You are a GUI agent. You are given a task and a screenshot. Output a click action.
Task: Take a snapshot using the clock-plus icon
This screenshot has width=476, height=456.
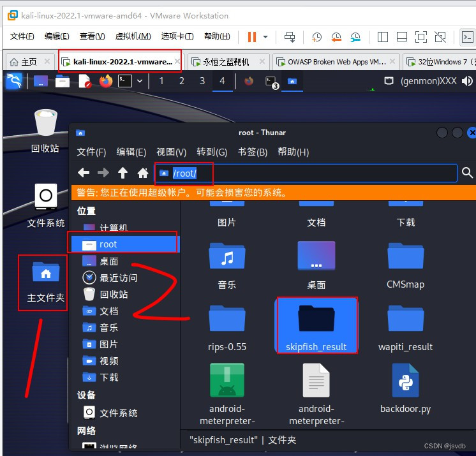[x=316, y=37]
